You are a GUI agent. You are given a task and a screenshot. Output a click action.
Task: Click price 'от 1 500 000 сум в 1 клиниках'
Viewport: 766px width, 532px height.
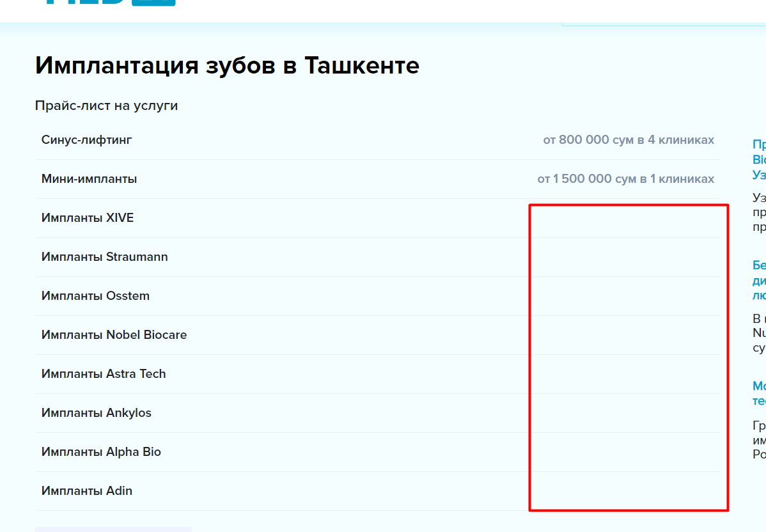pyautogui.click(x=625, y=179)
